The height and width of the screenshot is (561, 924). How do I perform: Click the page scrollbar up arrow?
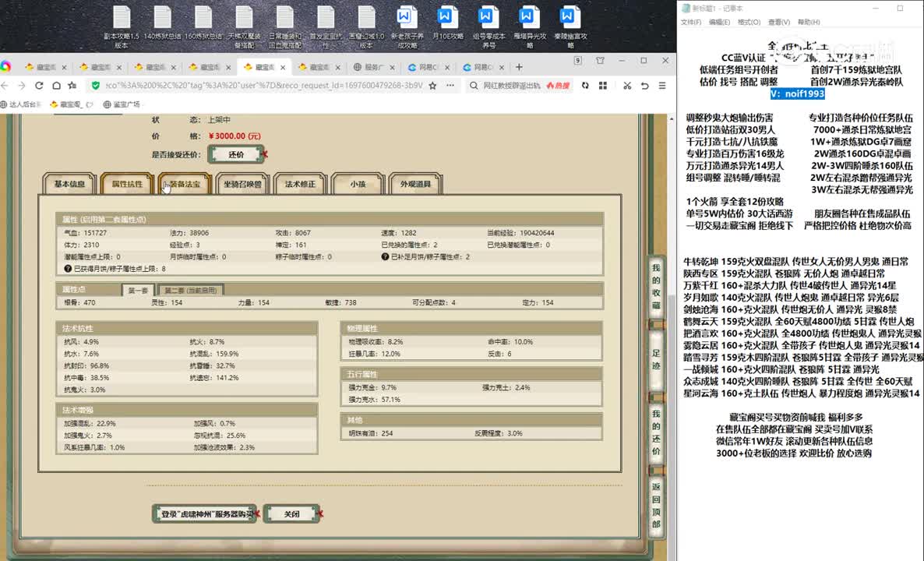(x=672, y=118)
